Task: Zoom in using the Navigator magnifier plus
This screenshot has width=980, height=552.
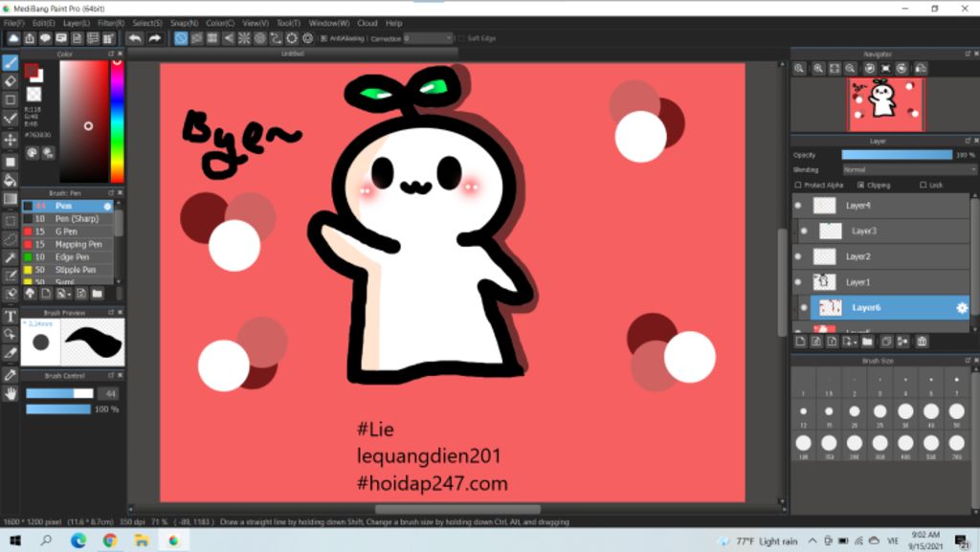Action: click(x=817, y=69)
